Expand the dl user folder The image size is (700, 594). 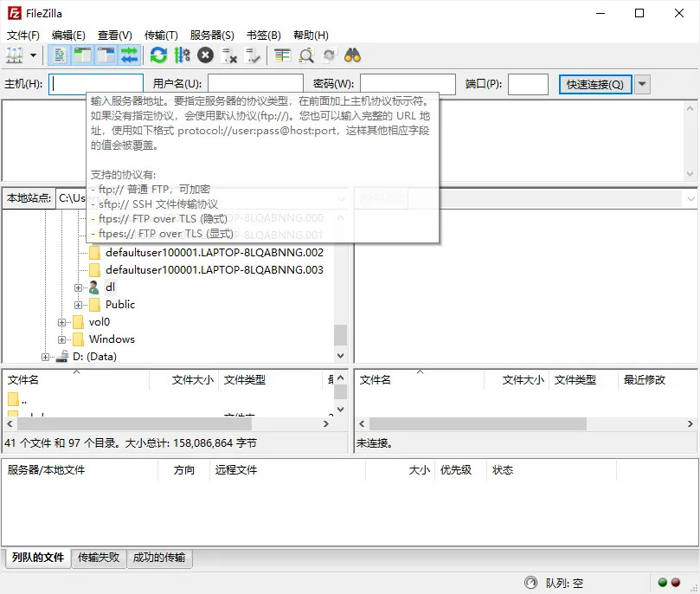tap(78, 287)
